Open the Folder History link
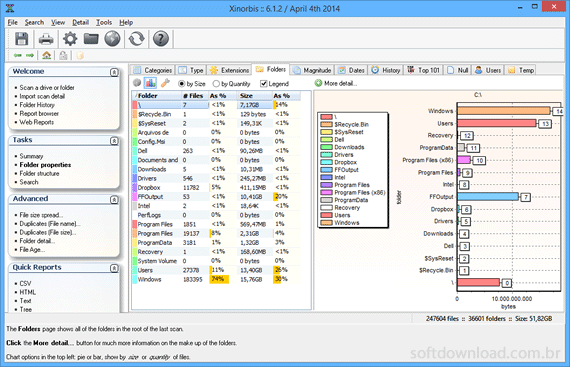Image resolution: width=570 pixels, height=367 pixels. (x=37, y=105)
